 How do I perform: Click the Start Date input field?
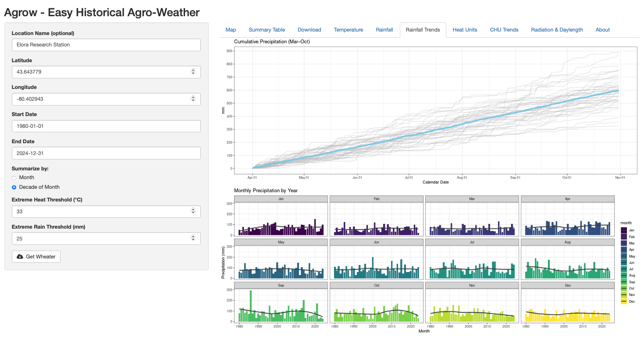[x=106, y=126]
